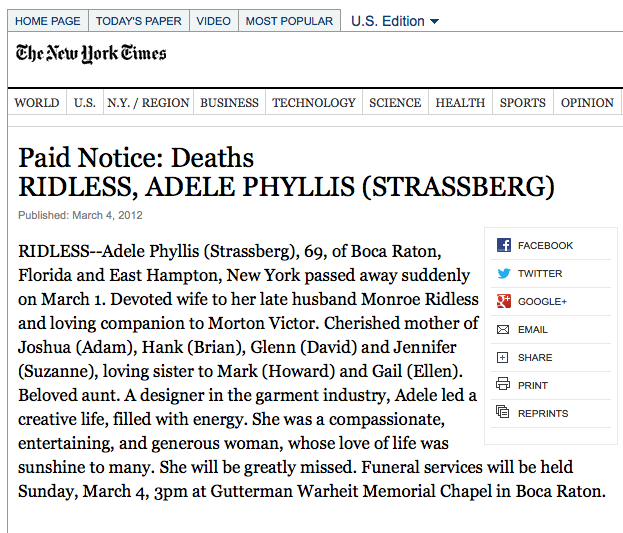Screen dimensions: 623x533
Task: Open the N.Y. / Region section
Action: [x=148, y=103]
